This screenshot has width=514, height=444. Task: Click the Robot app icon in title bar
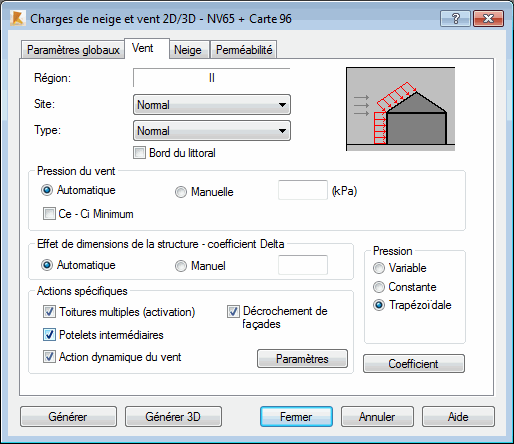tap(18, 18)
